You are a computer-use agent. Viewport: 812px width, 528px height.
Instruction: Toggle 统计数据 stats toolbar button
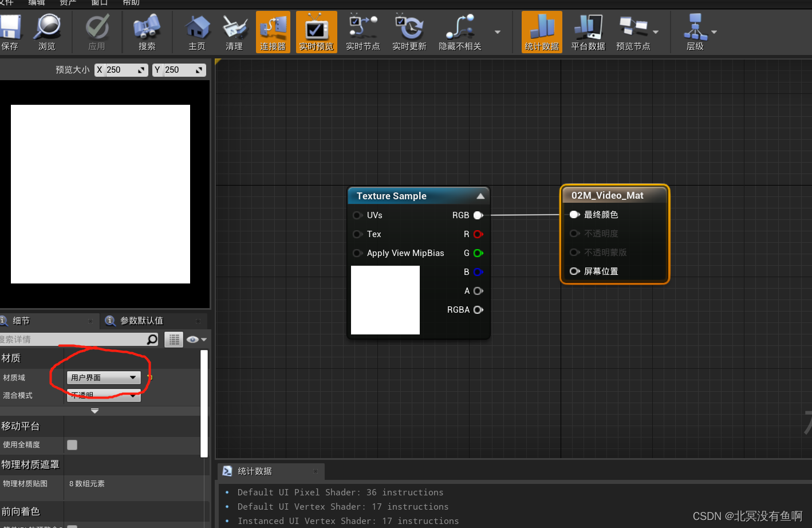click(542, 32)
